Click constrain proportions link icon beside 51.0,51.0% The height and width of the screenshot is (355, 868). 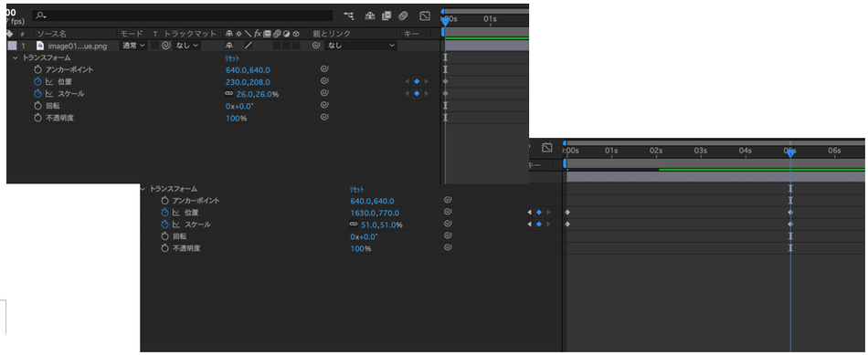[x=354, y=224]
